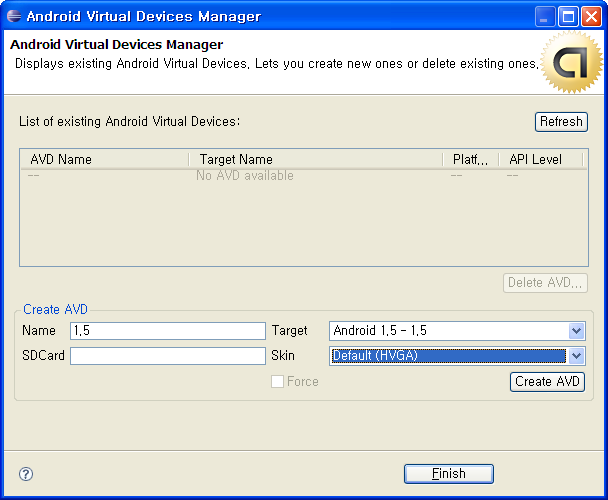Screen dimensions: 608x500
Task: Sort by Target Name column header
Action: (x=316, y=159)
